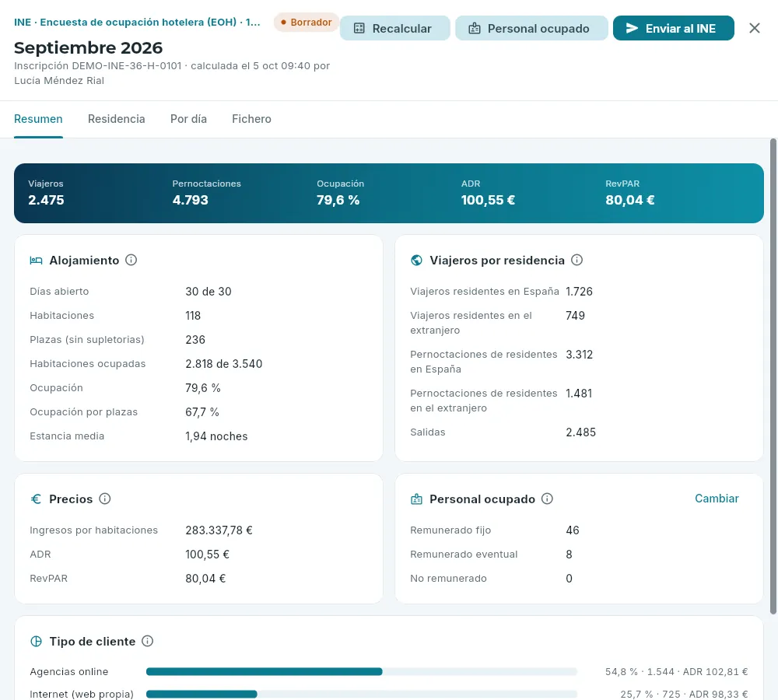The height and width of the screenshot is (700, 778).
Task: Click the globe icon in Viajeros por residencia
Action: pos(416,261)
